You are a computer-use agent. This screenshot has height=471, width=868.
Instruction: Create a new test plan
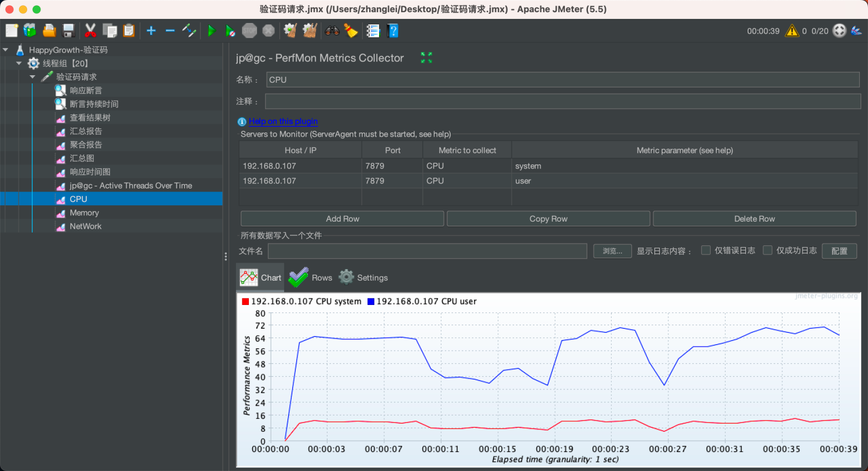12,31
